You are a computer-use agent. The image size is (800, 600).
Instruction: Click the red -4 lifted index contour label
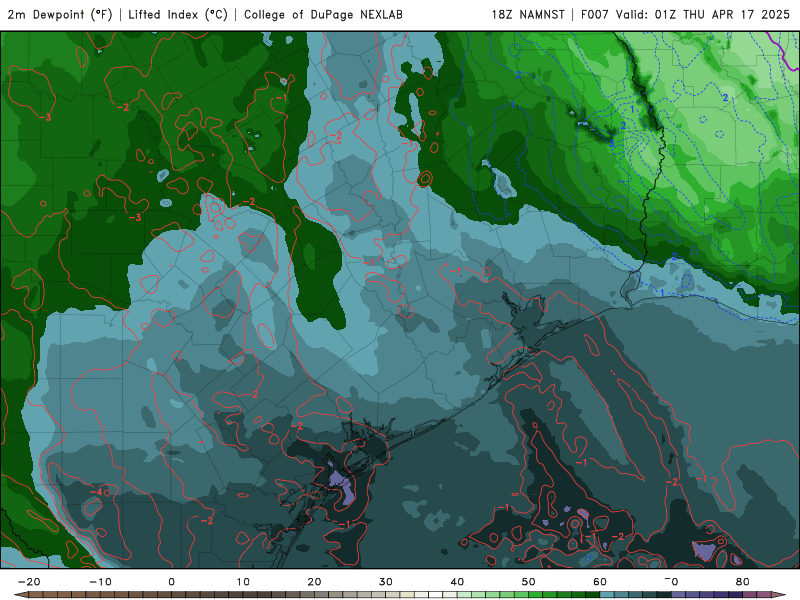tap(95, 492)
